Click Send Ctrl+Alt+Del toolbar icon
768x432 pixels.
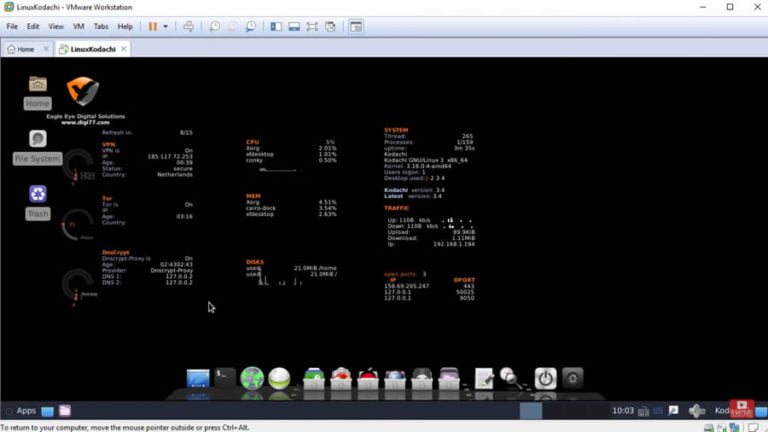pos(189,27)
